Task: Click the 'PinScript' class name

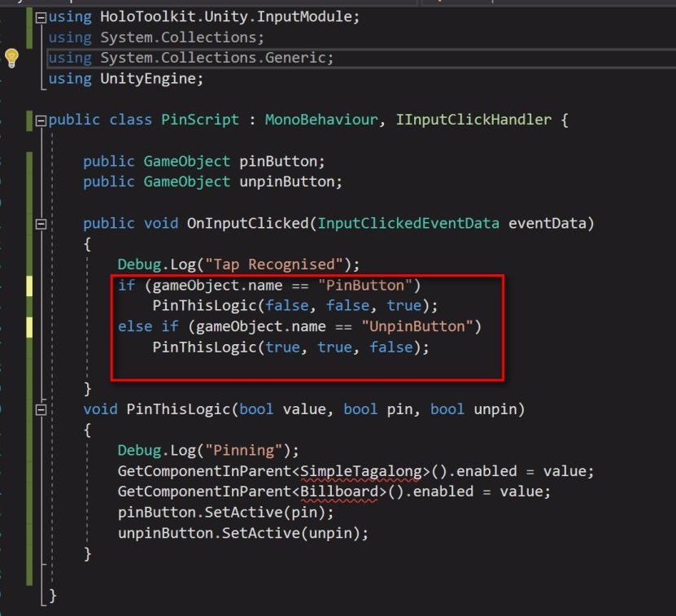Action: (x=200, y=120)
